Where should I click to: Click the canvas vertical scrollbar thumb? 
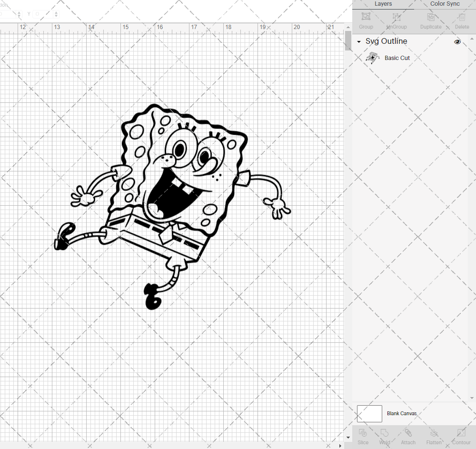[x=348, y=40]
